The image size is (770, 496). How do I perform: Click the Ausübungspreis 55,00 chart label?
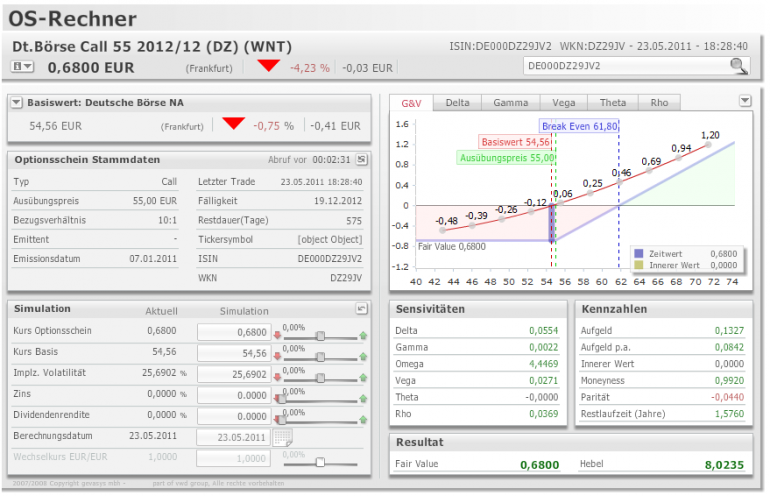pyautogui.click(x=507, y=158)
